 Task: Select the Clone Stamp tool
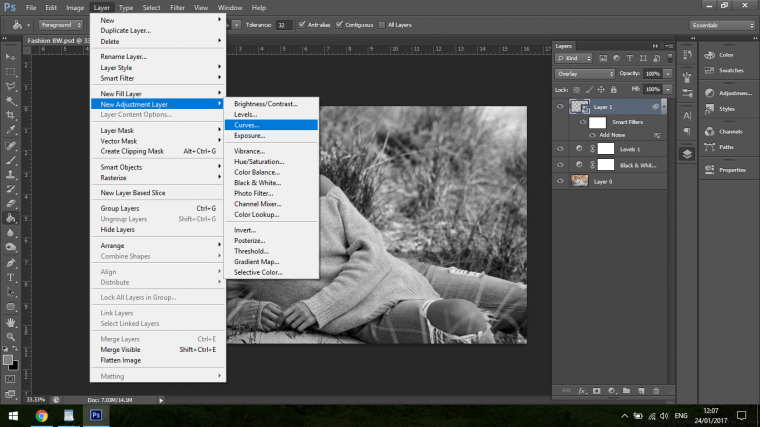(10, 174)
